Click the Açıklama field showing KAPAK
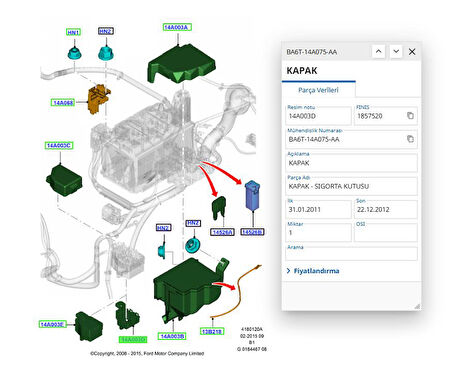The height and width of the screenshot is (373, 452). pyautogui.click(x=351, y=163)
